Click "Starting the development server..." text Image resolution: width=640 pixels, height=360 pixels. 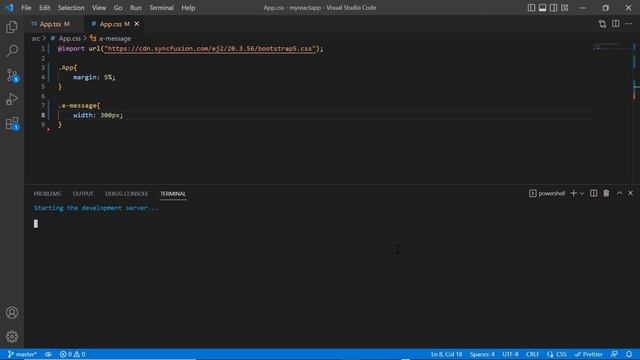coord(96,208)
